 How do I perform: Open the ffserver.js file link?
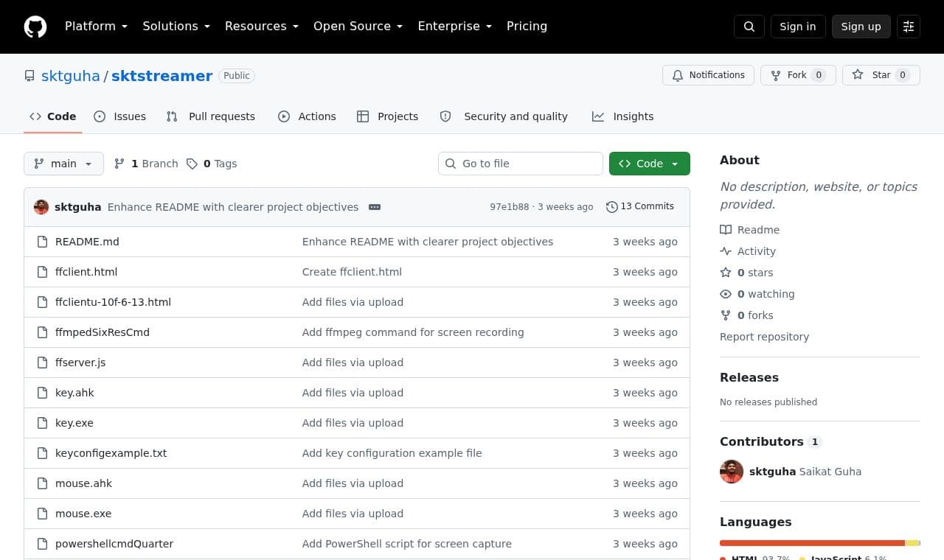point(80,363)
